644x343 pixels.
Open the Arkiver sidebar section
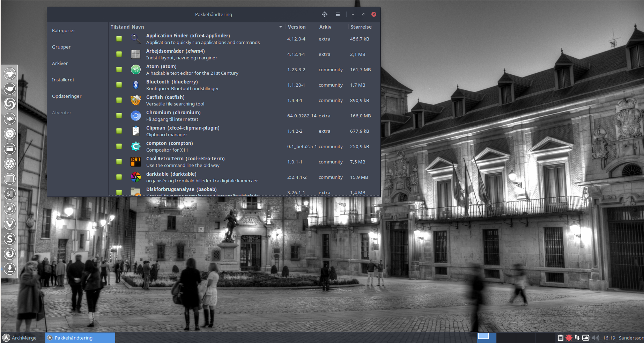(60, 64)
